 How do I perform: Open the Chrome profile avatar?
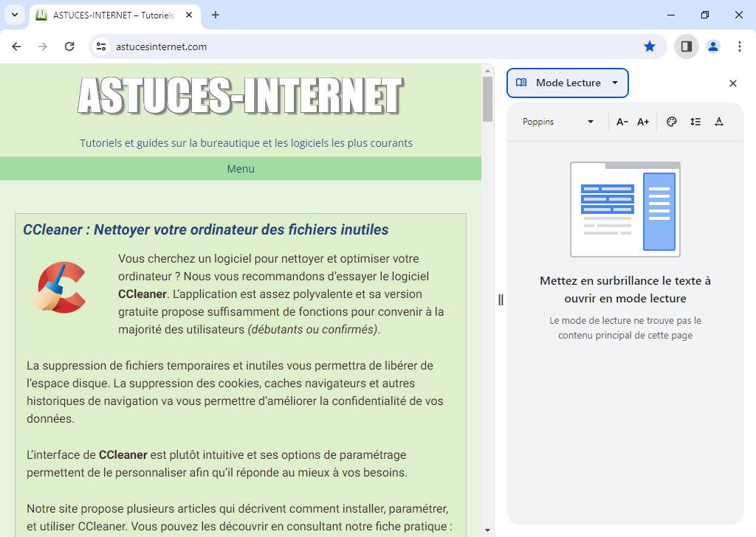pyautogui.click(x=712, y=46)
